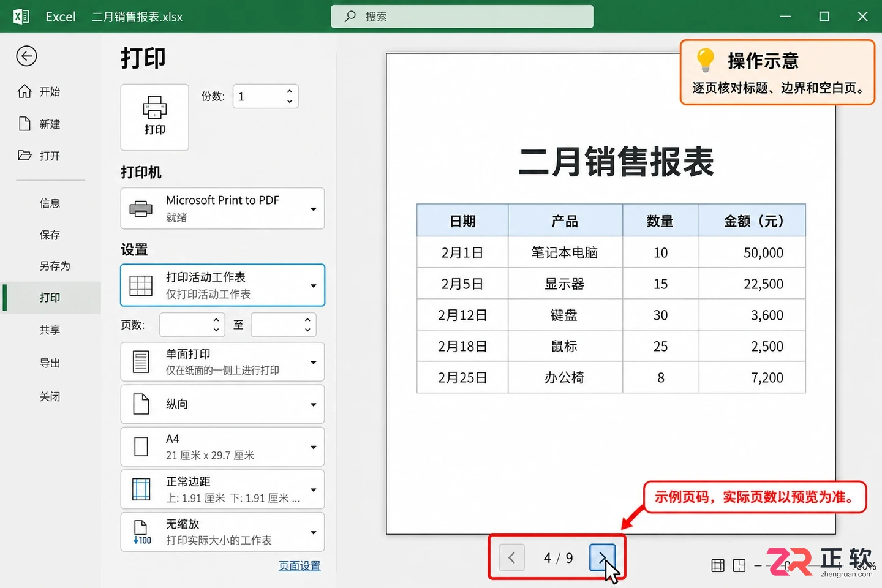Viewport: 882px width, 588px height.
Task: Toggle show margins in the preview
Action: (x=718, y=565)
